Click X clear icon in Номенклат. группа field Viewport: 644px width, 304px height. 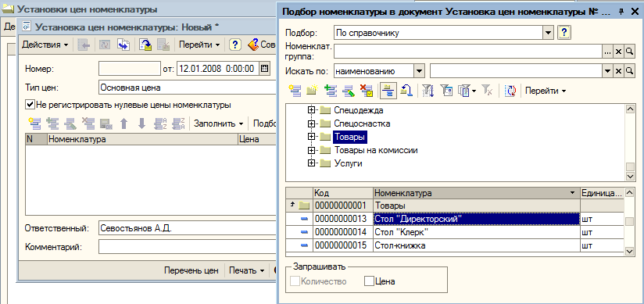(x=618, y=52)
